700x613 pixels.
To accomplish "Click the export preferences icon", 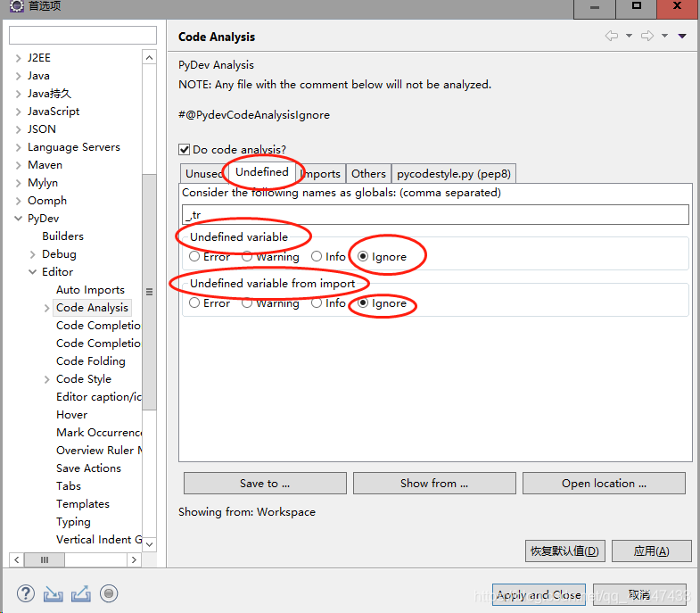I will tap(81, 594).
